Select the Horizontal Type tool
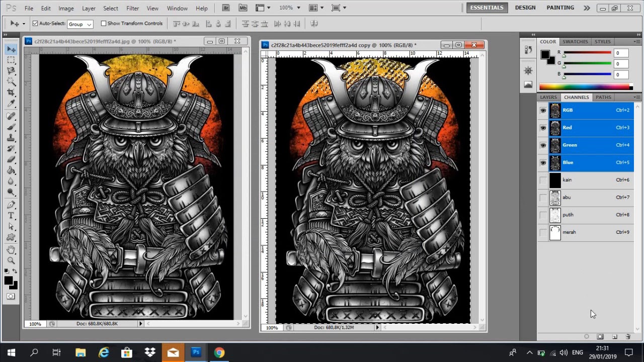The width and height of the screenshot is (644, 362). (11, 216)
